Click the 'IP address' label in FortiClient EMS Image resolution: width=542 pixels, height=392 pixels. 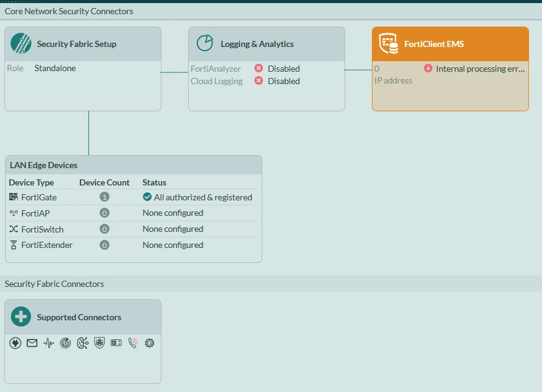click(394, 80)
